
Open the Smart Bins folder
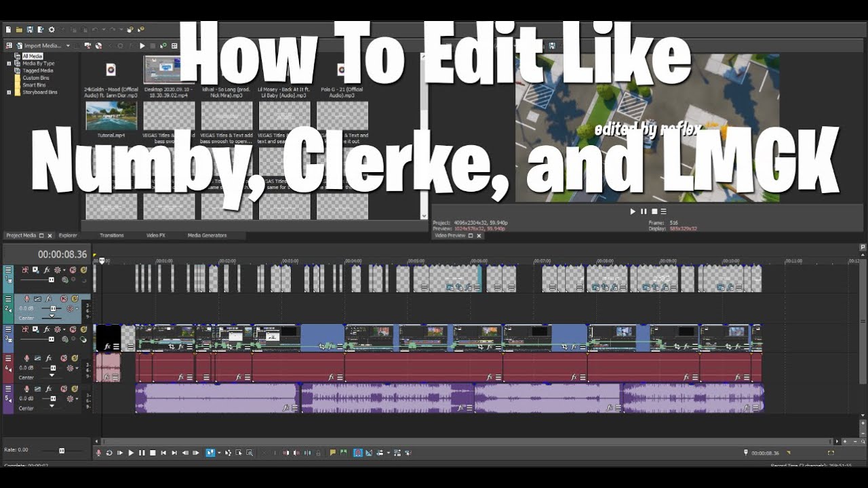(34, 85)
